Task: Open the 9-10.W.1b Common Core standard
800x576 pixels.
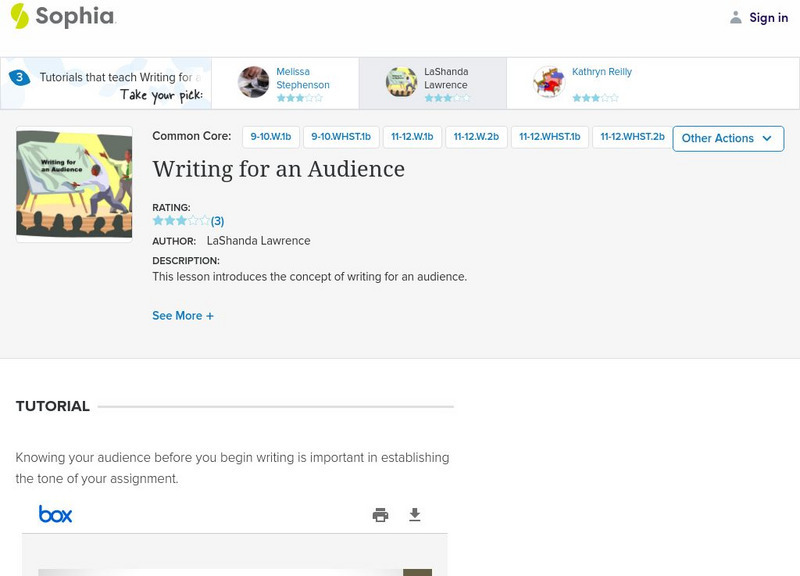Action: pyautogui.click(x=269, y=137)
